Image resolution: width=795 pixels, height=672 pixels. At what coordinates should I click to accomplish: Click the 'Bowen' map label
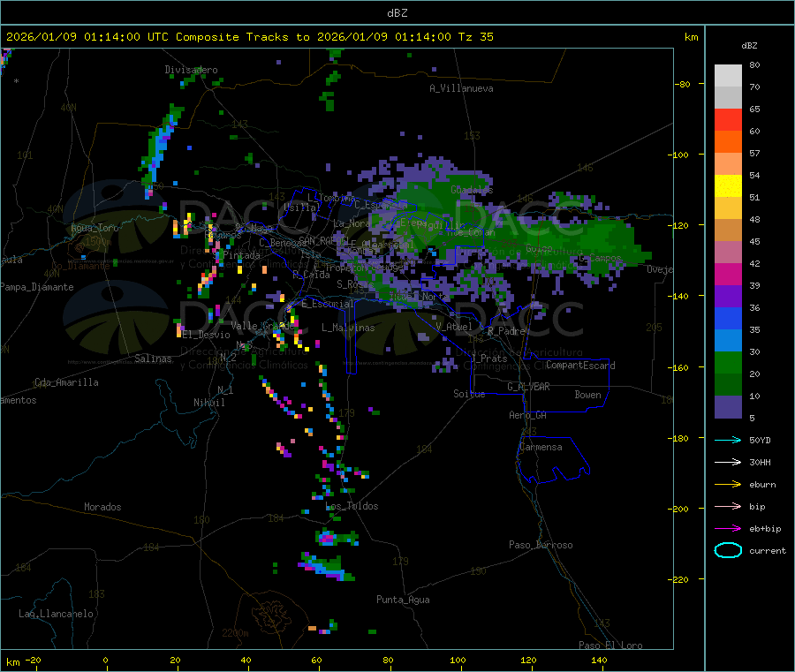[x=587, y=395]
